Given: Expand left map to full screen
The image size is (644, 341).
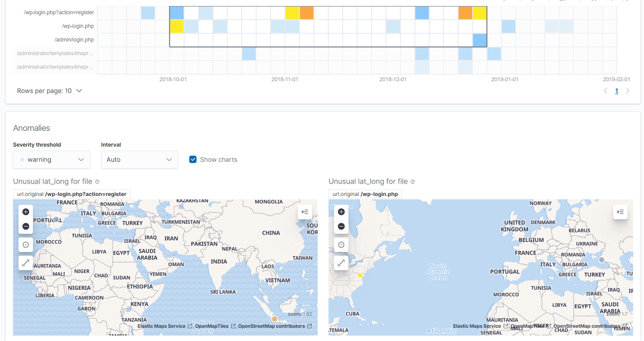Looking at the screenshot, I should point(26,263).
